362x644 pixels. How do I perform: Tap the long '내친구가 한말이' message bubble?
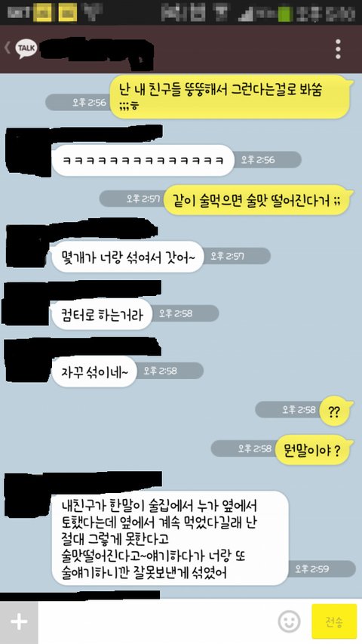tap(170, 538)
